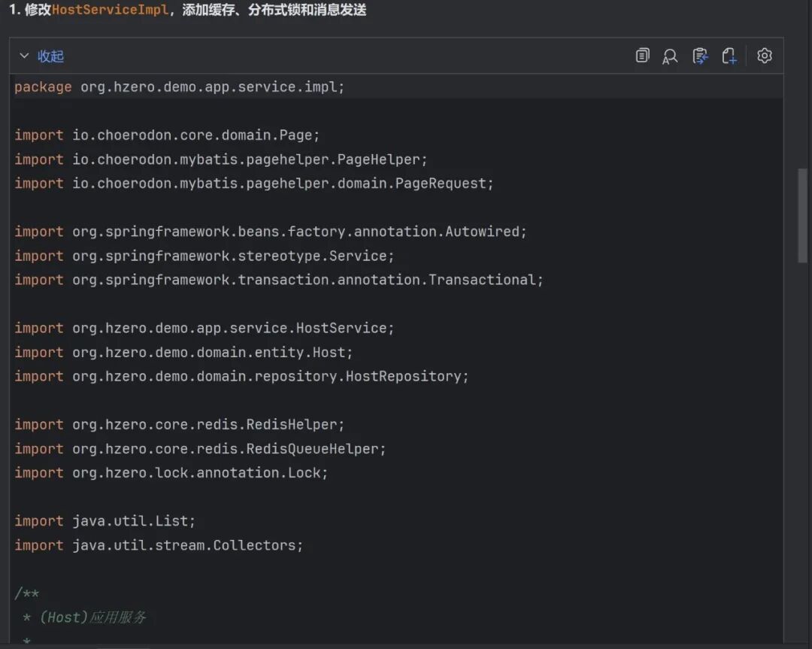Collapse code block with chevron arrow
Screen dimensions: 812x649
point(24,56)
